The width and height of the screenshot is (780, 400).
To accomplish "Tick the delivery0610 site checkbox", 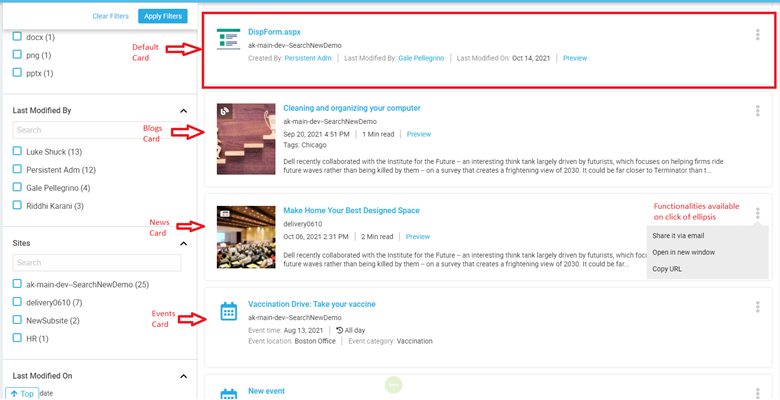I will click(18, 303).
